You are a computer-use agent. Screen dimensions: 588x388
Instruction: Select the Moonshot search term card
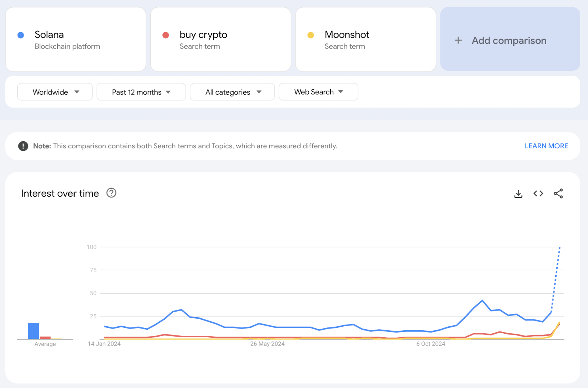[366, 39]
